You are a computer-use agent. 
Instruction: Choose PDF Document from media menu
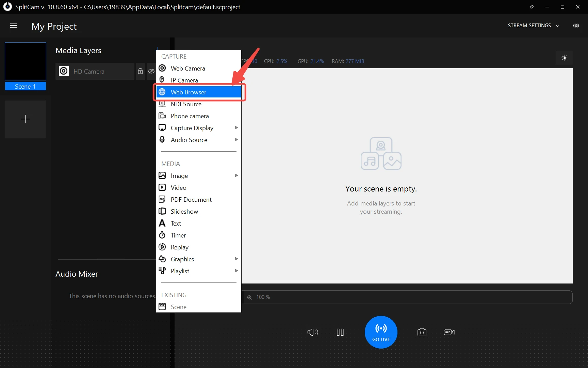click(x=191, y=199)
